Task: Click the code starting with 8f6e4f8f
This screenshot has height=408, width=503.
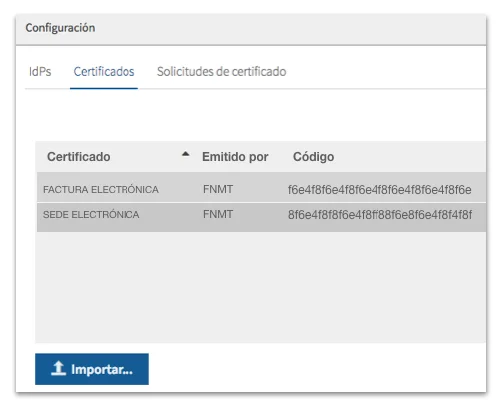Action: 380,215
